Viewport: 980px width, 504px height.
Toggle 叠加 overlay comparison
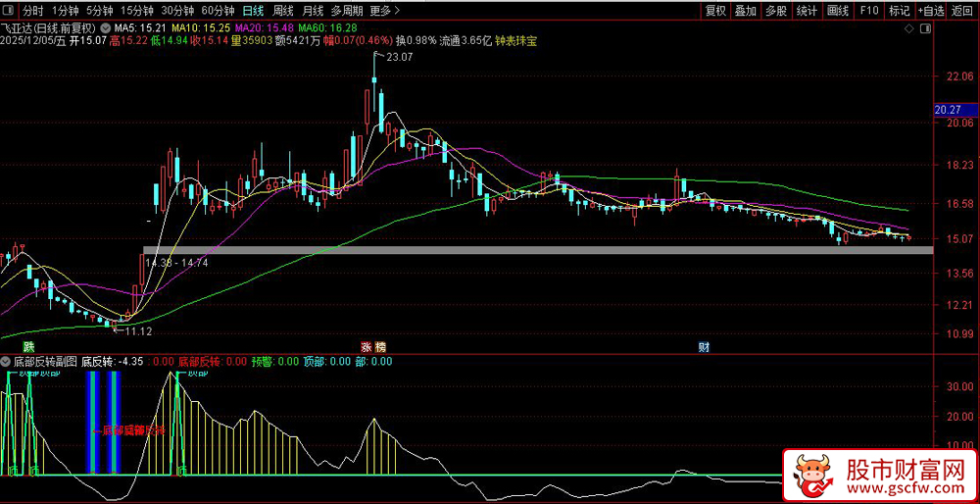pyautogui.click(x=746, y=11)
